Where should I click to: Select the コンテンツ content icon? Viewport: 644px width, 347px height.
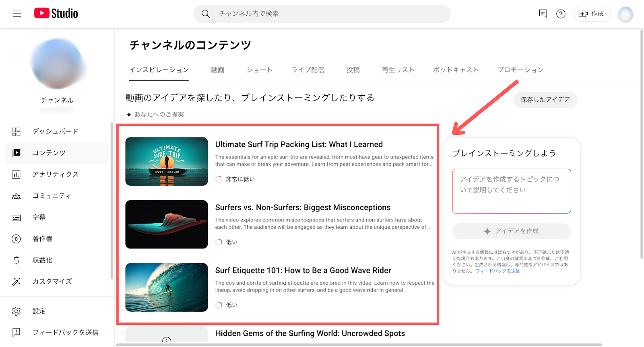pos(16,153)
